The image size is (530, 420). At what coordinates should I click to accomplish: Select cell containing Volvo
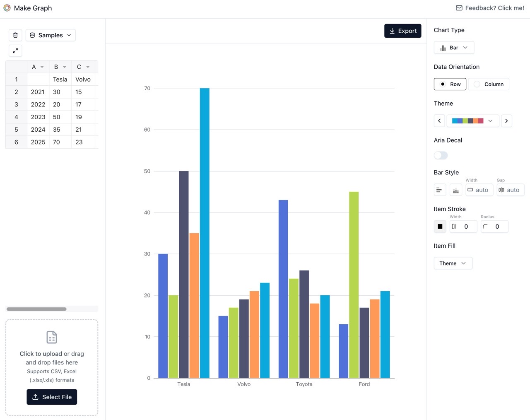[83, 80]
